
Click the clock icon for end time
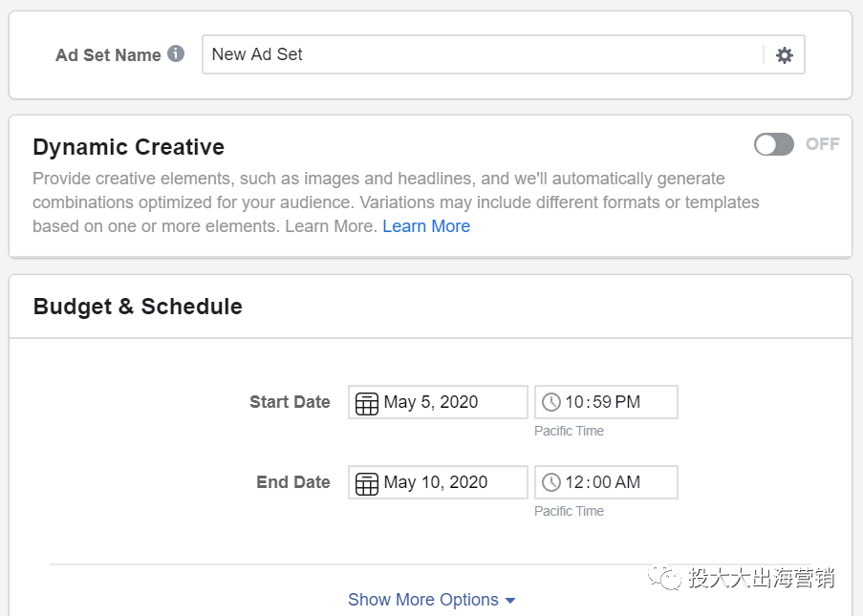551,483
